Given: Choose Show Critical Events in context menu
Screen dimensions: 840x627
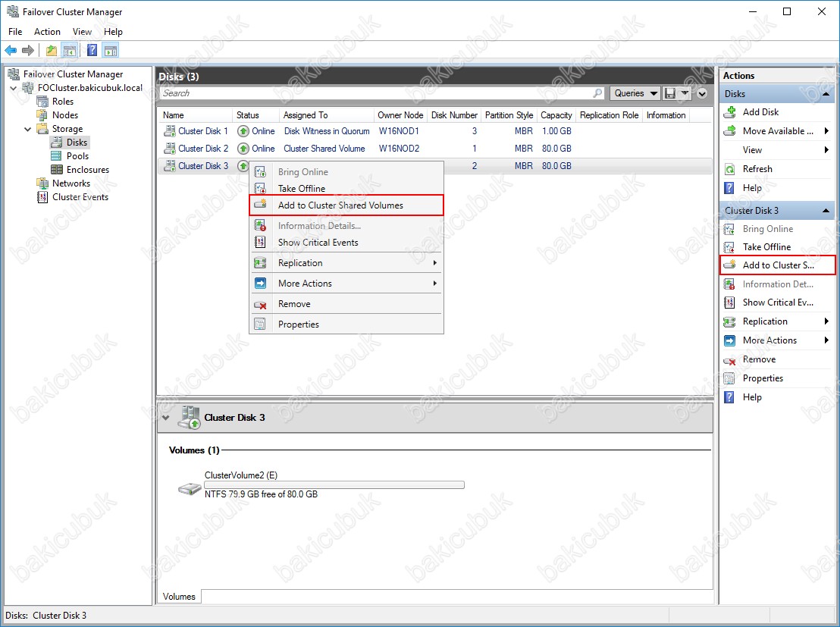Looking at the screenshot, I should point(346,242).
